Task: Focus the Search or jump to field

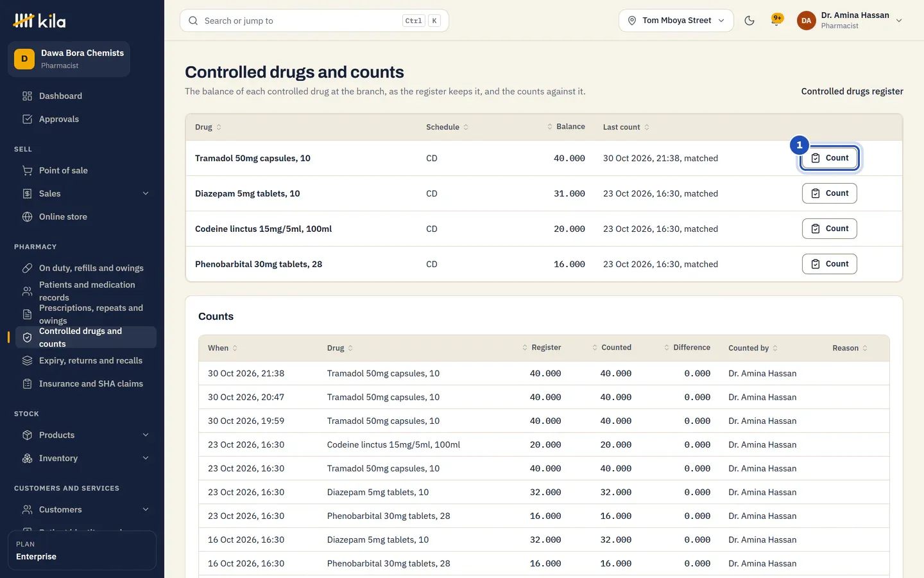Action: click(314, 21)
